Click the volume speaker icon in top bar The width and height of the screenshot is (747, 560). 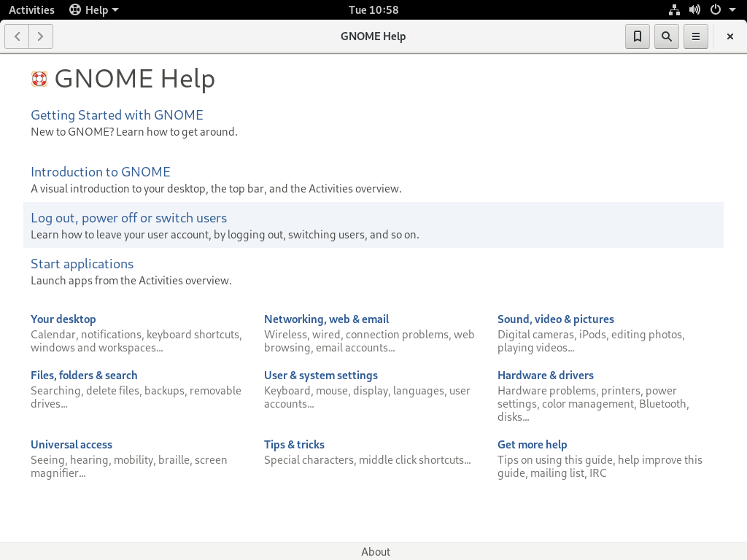click(x=694, y=9)
